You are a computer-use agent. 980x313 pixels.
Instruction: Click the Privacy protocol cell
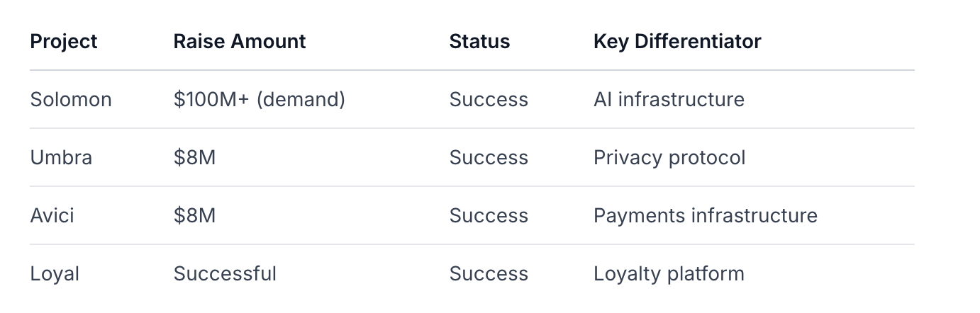pyautogui.click(x=669, y=158)
